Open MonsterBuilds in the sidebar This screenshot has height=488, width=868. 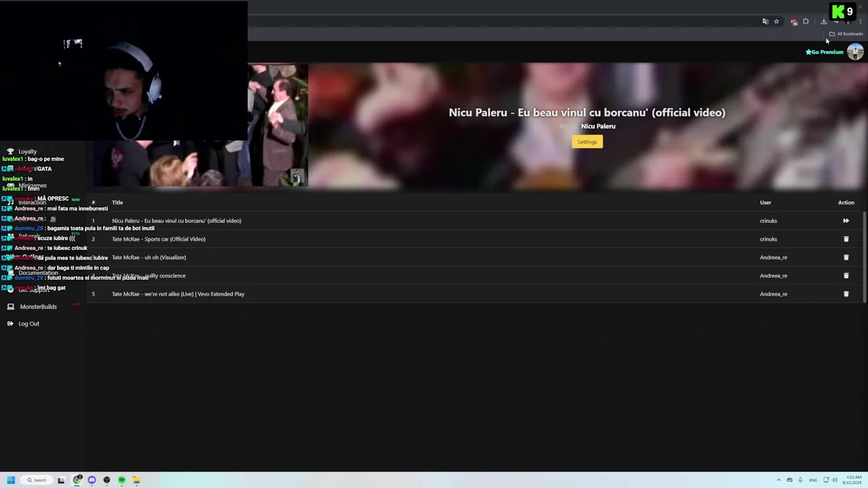pyautogui.click(x=39, y=307)
